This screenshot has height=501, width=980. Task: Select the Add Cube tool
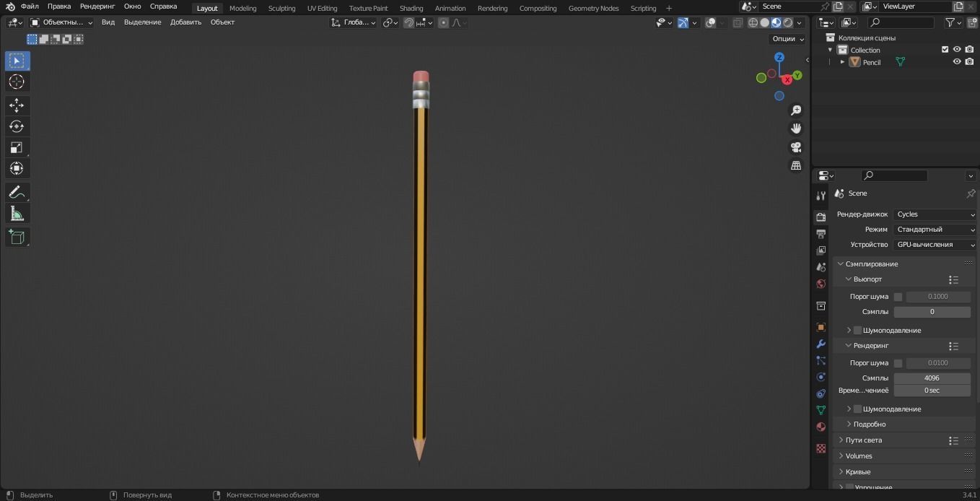(17, 237)
